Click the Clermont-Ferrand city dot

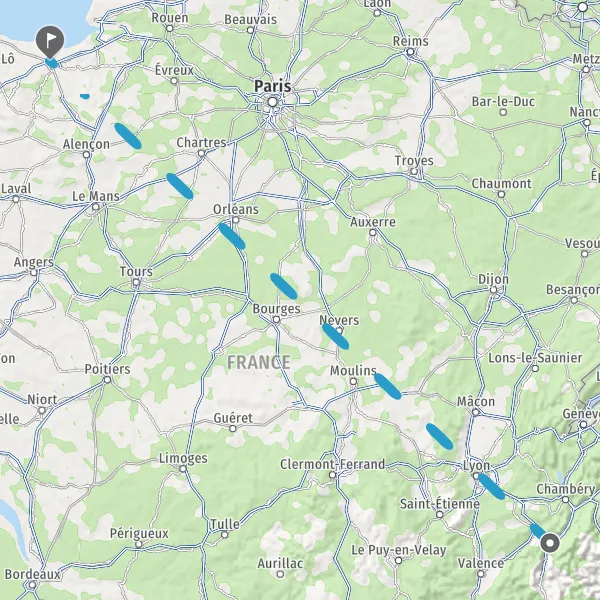(333, 475)
